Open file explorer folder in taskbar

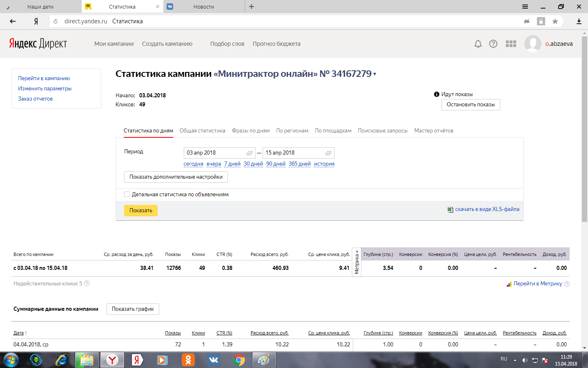87,360
